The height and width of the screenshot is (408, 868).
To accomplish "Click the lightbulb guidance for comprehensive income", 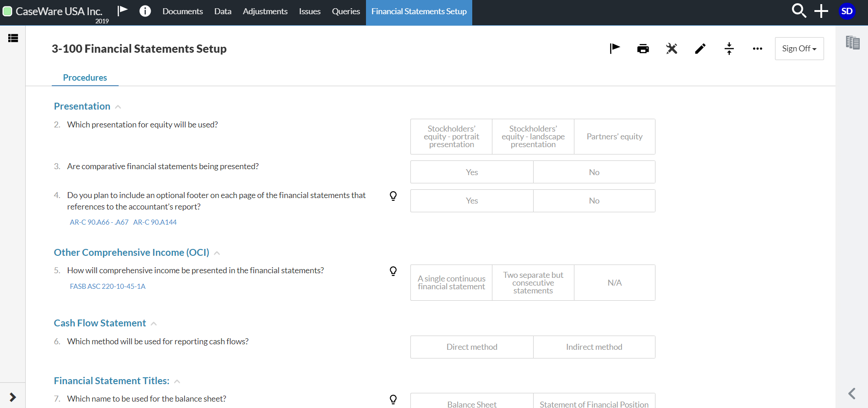I will click(x=393, y=271).
